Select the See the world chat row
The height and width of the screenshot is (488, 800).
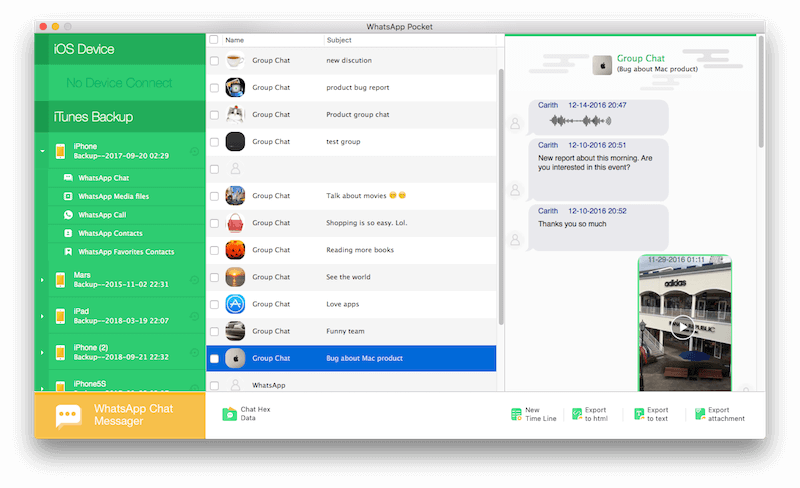click(351, 277)
